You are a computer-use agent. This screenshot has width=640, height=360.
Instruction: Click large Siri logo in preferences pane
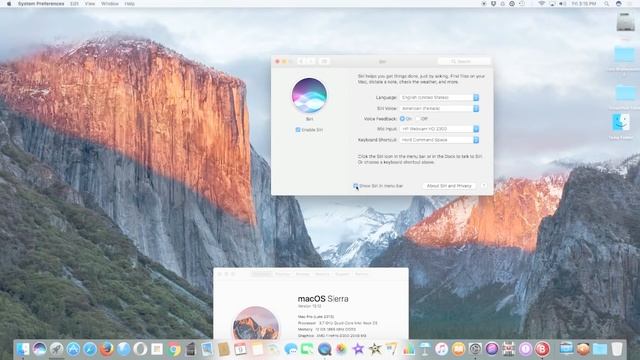point(309,96)
